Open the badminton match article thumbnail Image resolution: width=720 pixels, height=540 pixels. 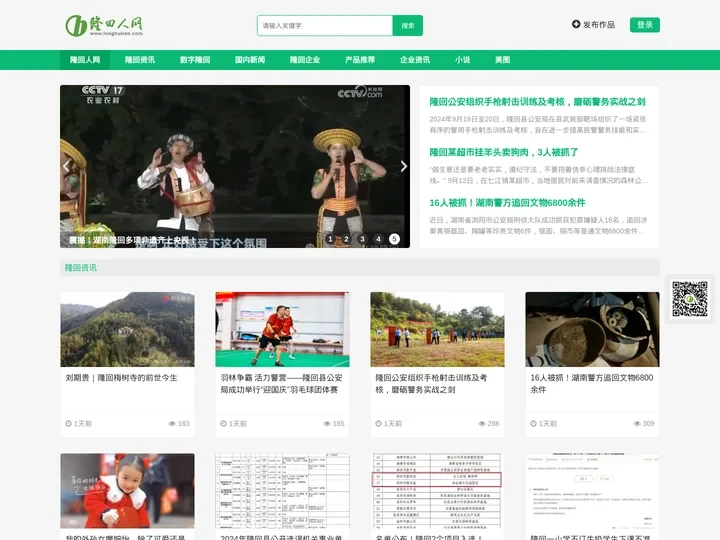282,329
